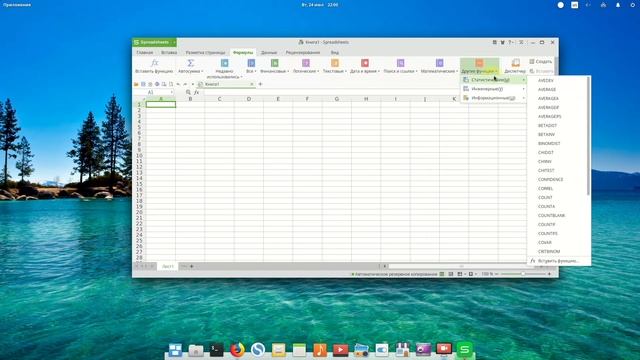Select the Лист1 sheet tab

(168, 267)
